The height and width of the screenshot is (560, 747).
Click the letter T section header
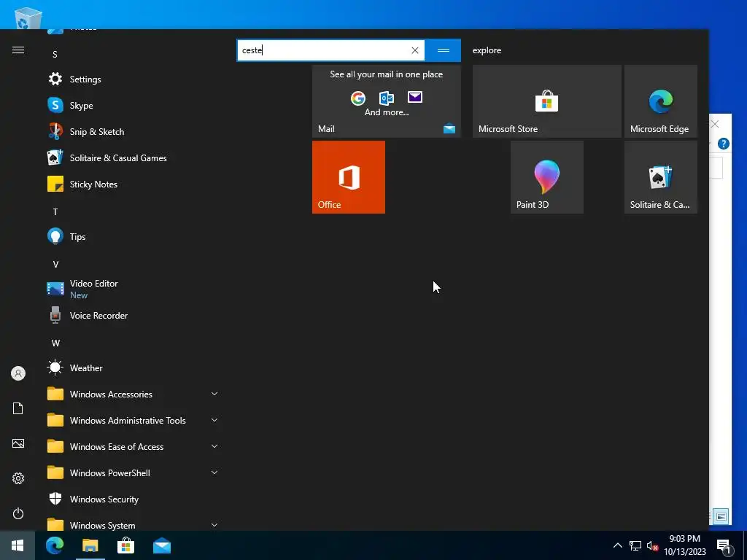pyautogui.click(x=55, y=212)
